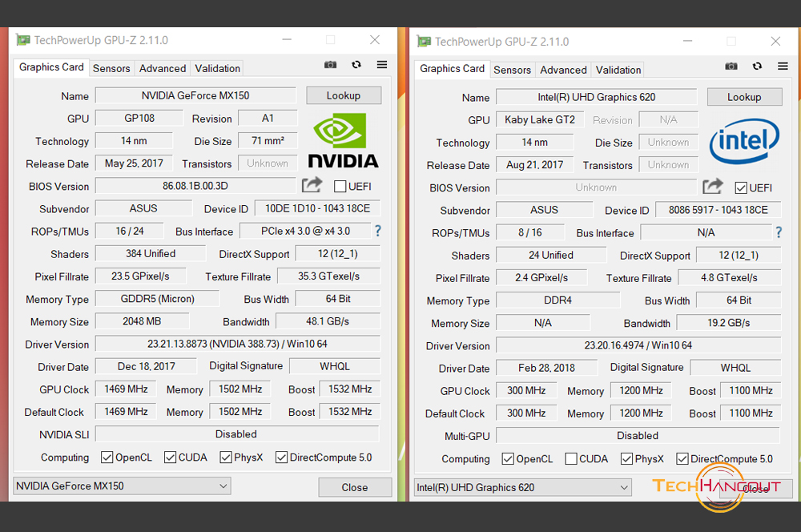Image resolution: width=801 pixels, height=532 pixels.
Task: Click GPU-Z app icon in Intel window title bar
Action: click(424, 42)
